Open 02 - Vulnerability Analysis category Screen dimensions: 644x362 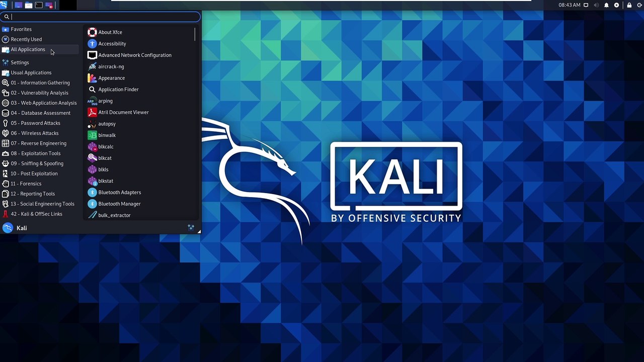point(40,93)
